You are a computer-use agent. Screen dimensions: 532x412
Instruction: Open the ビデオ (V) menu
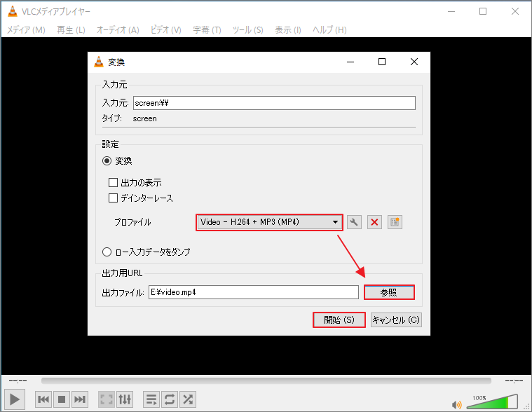click(166, 30)
